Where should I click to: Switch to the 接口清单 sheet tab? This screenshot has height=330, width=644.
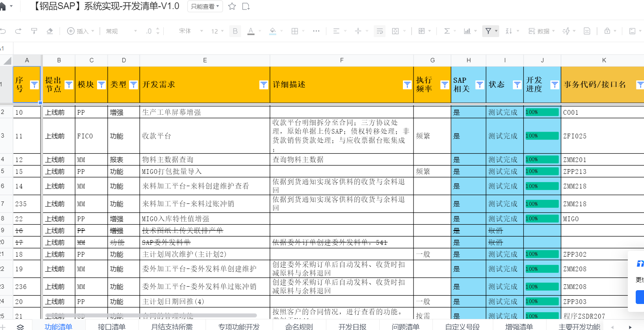coord(112,326)
